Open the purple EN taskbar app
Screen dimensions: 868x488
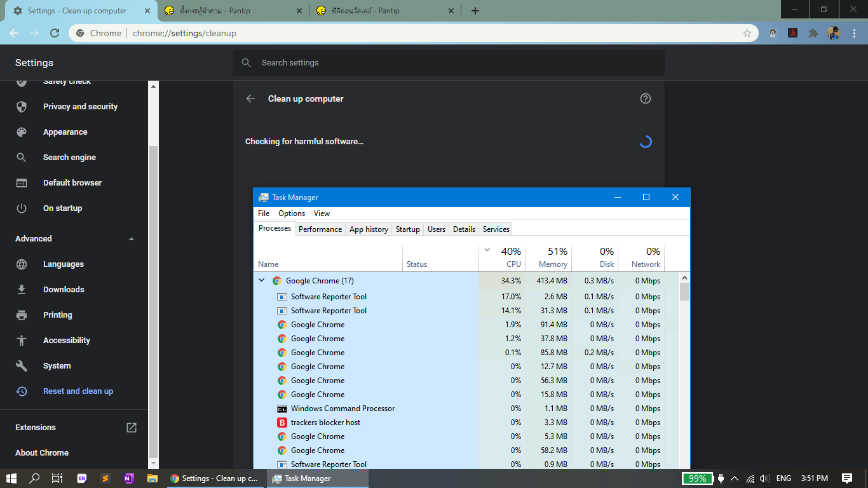tap(81, 478)
